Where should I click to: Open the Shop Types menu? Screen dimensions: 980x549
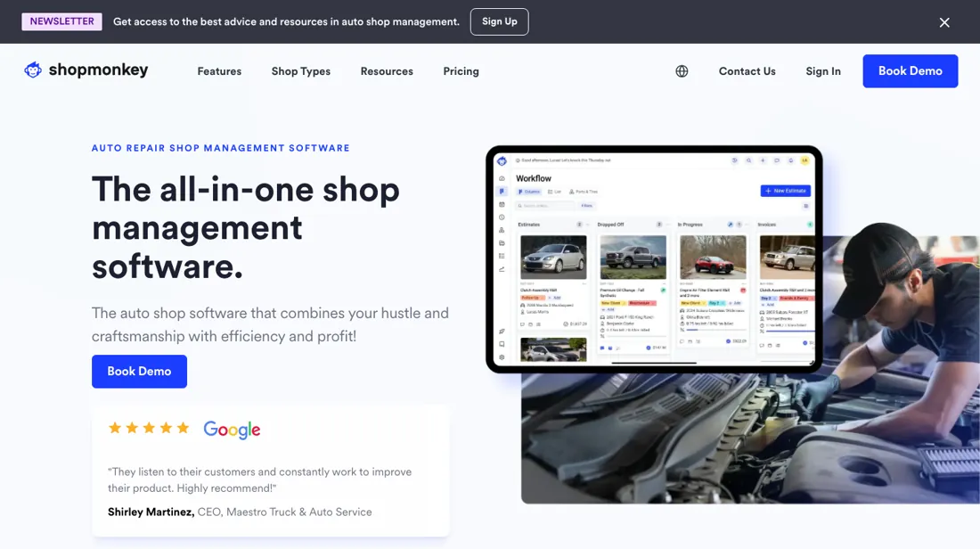(300, 71)
